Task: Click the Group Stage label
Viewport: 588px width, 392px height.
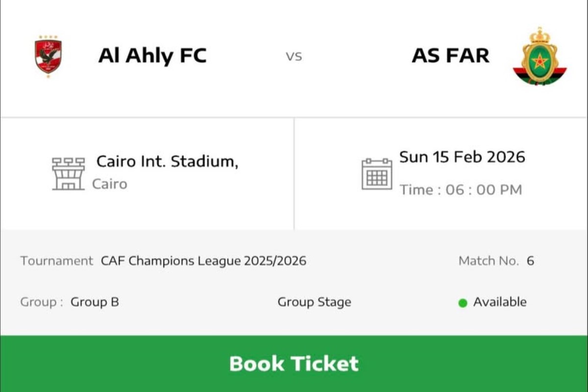Action: coord(314,302)
